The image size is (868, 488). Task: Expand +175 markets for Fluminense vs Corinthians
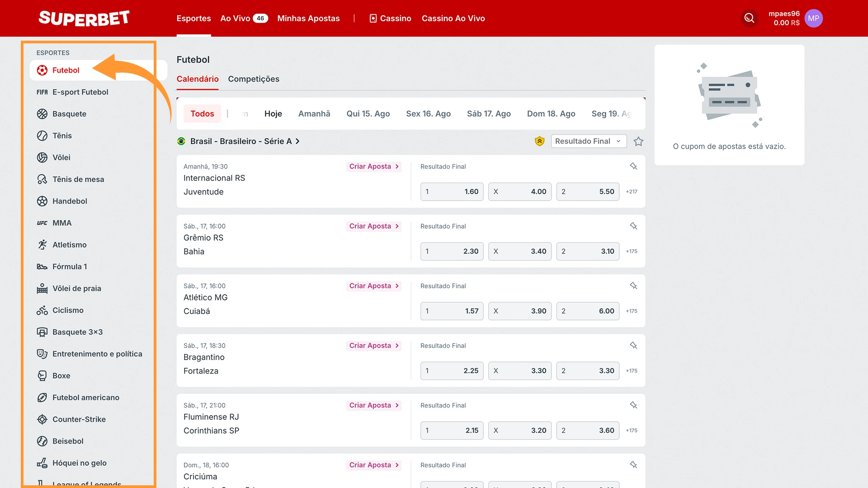click(632, 431)
